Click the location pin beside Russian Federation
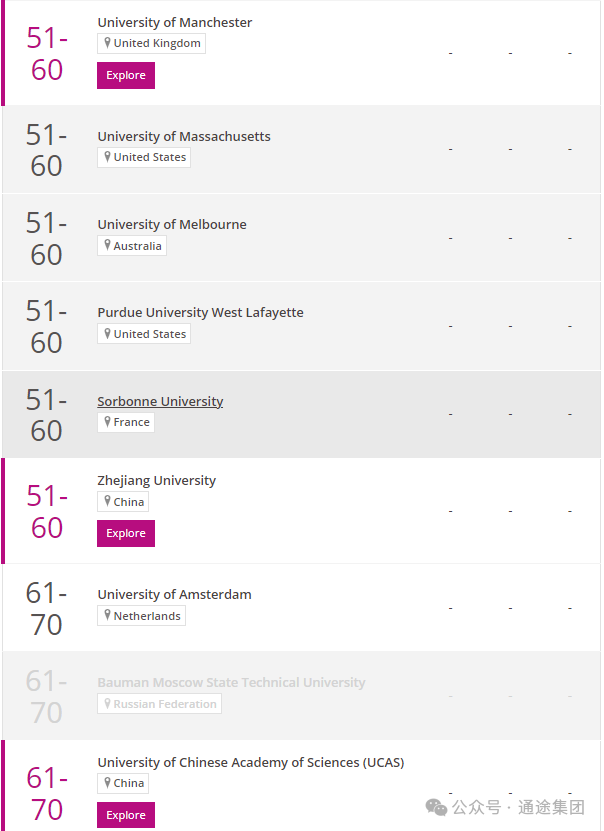This screenshot has height=831, width=604. 108,703
